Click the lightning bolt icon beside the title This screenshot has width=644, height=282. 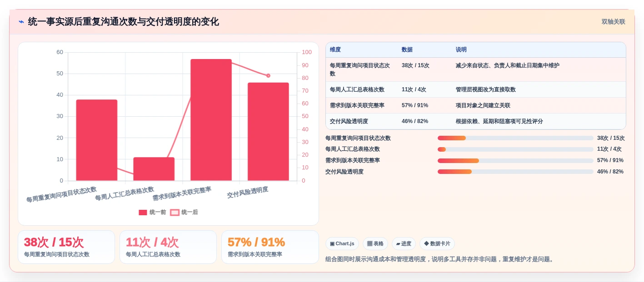tap(21, 22)
